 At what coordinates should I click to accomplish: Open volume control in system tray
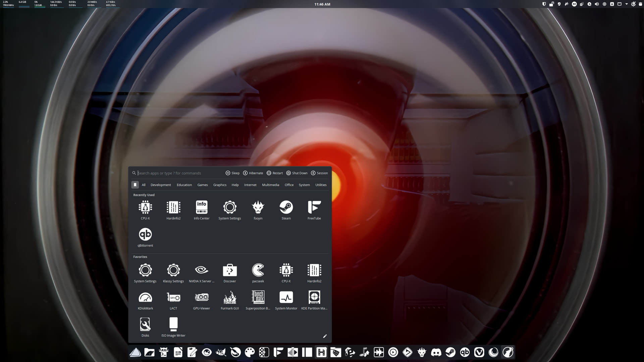coord(597,4)
